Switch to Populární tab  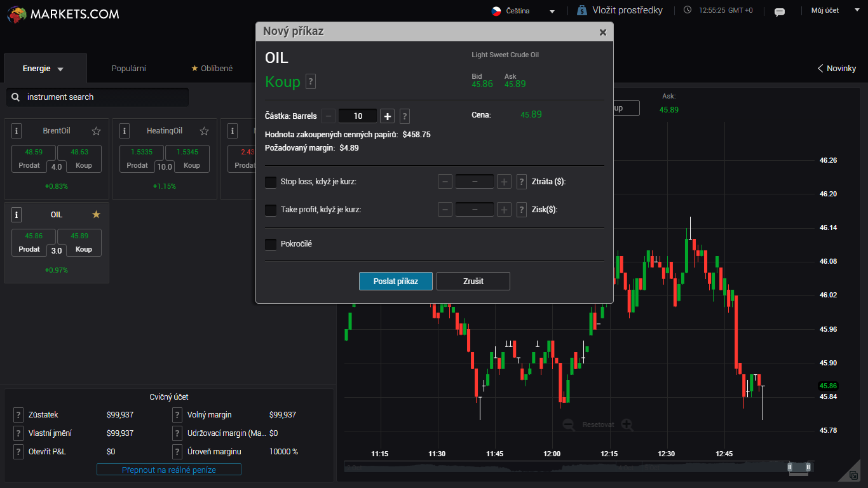pyautogui.click(x=129, y=69)
